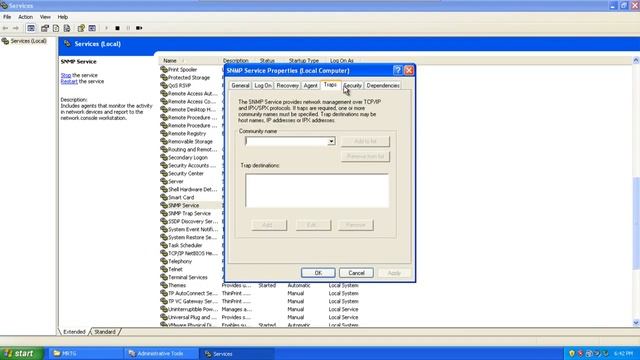This screenshot has width=640, height=360.
Task: Open Properties using the toolbar icon
Action: [x=45, y=28]
